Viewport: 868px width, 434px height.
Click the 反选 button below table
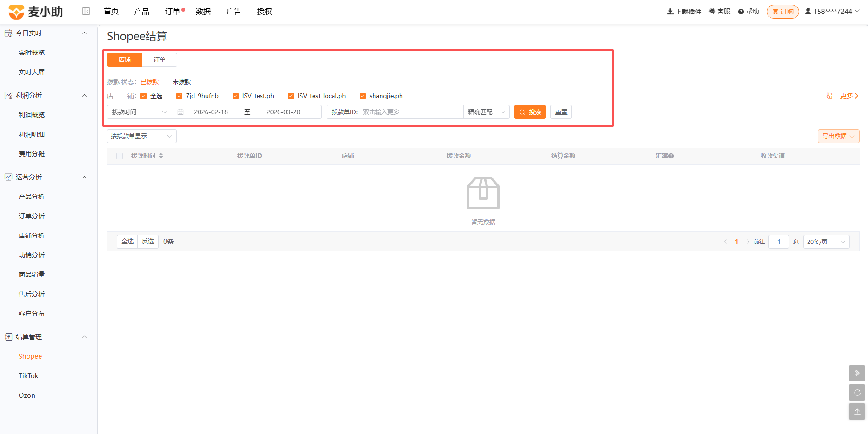148,242
